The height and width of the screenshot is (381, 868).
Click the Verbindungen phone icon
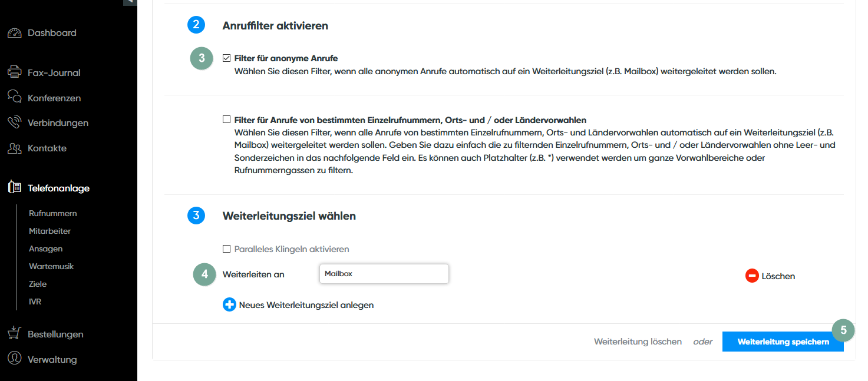tap(15, 122)
